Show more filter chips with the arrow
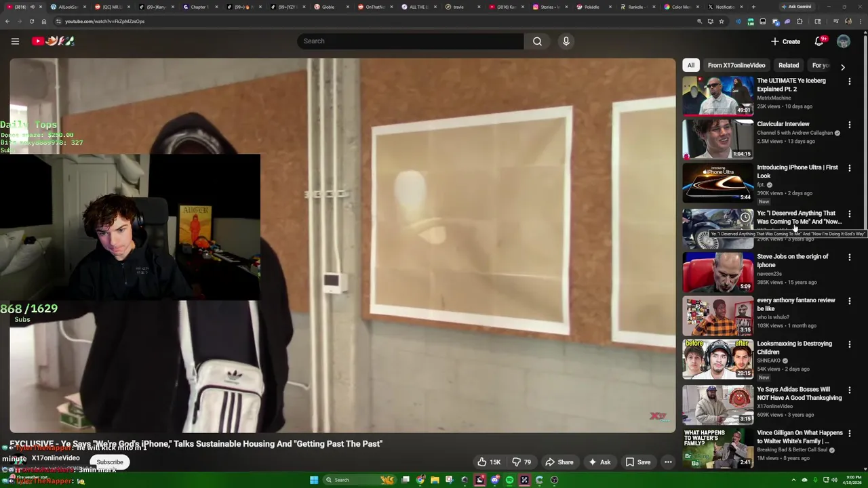The image size is (868, 488). [x=843, y=67]
